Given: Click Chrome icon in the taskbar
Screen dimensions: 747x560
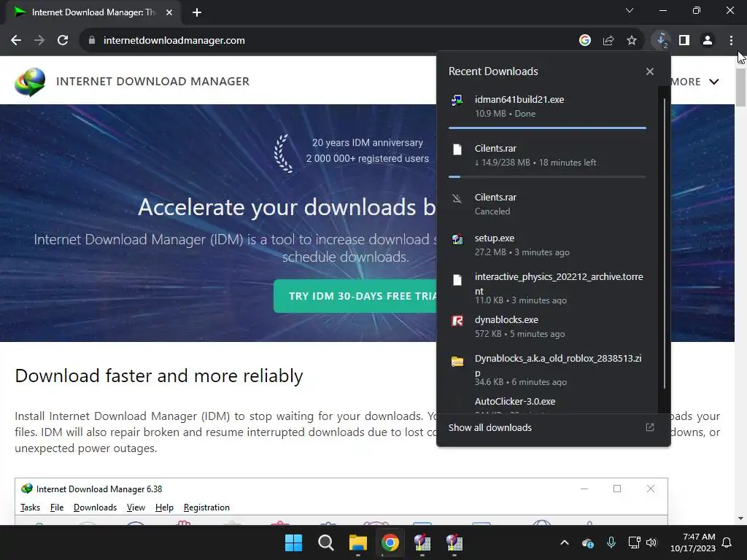Looking at the screenshot, I should click(390, 542).
